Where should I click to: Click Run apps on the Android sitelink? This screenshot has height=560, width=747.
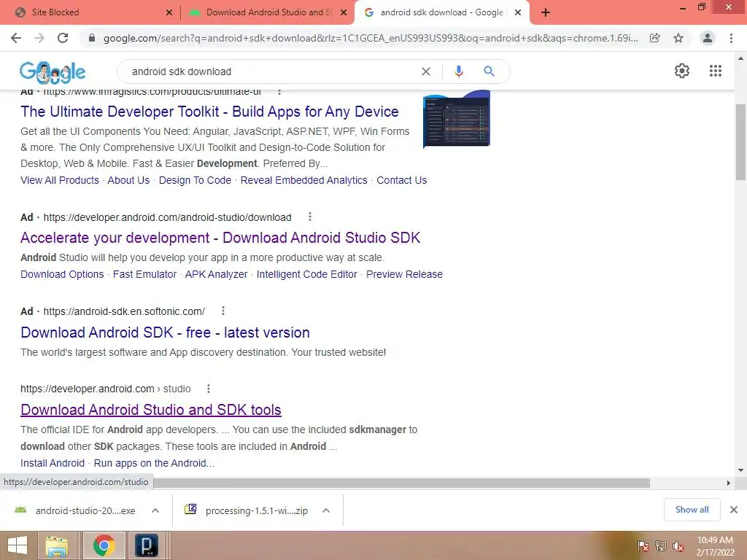coord(154,463)
